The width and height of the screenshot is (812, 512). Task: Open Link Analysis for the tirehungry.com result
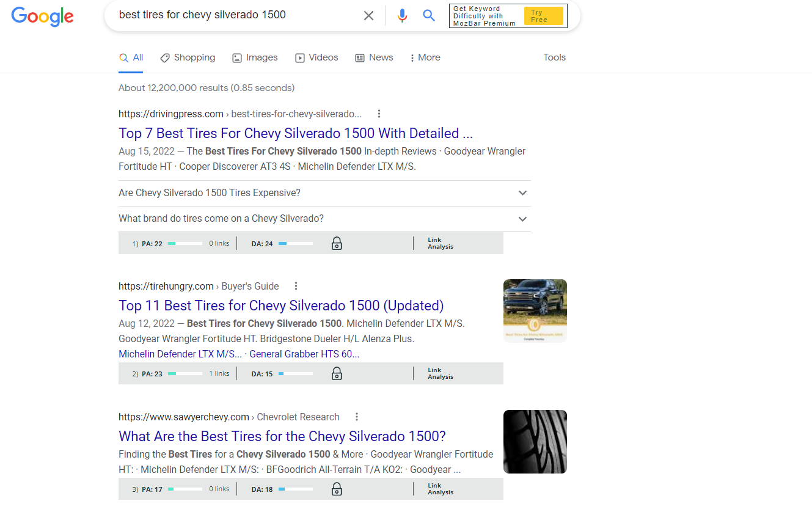[x=441, y=373]
